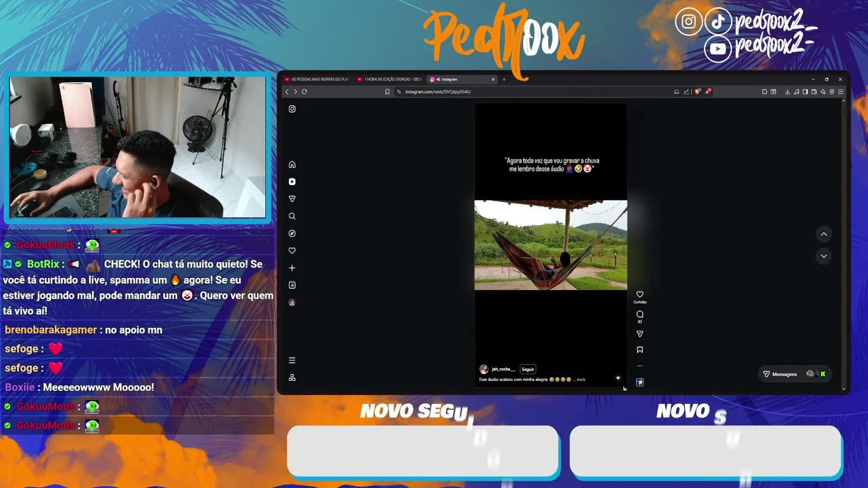Open the browser downloads icon
This screenshot has width=868, height=488.
pos(787,91)
